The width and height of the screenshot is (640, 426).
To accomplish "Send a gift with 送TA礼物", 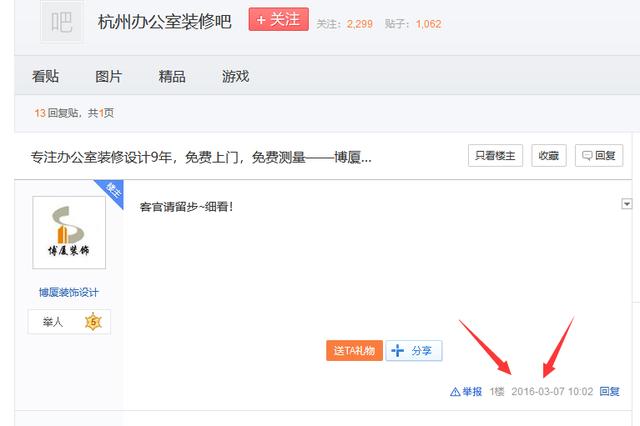I will pos(354,351).
